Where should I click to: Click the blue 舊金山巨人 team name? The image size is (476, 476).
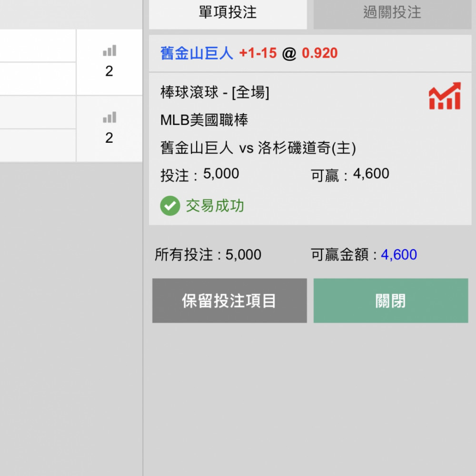(197, 53)
